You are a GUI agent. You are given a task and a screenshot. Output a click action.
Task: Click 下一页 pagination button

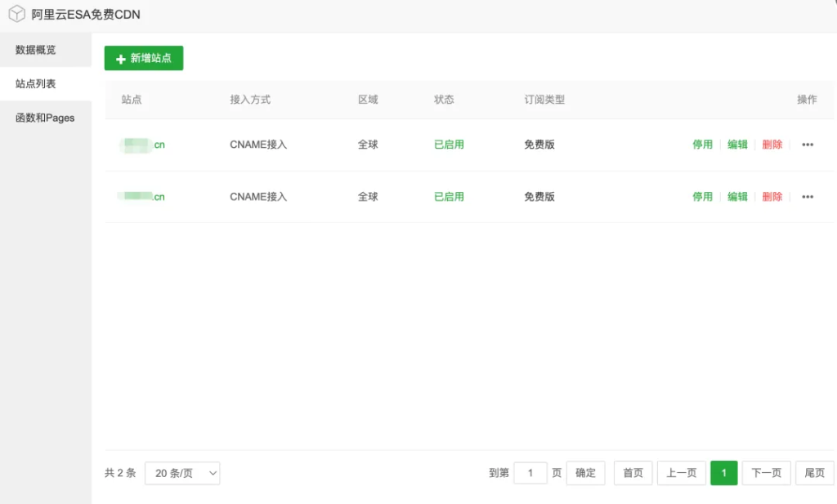coord(766,473)
